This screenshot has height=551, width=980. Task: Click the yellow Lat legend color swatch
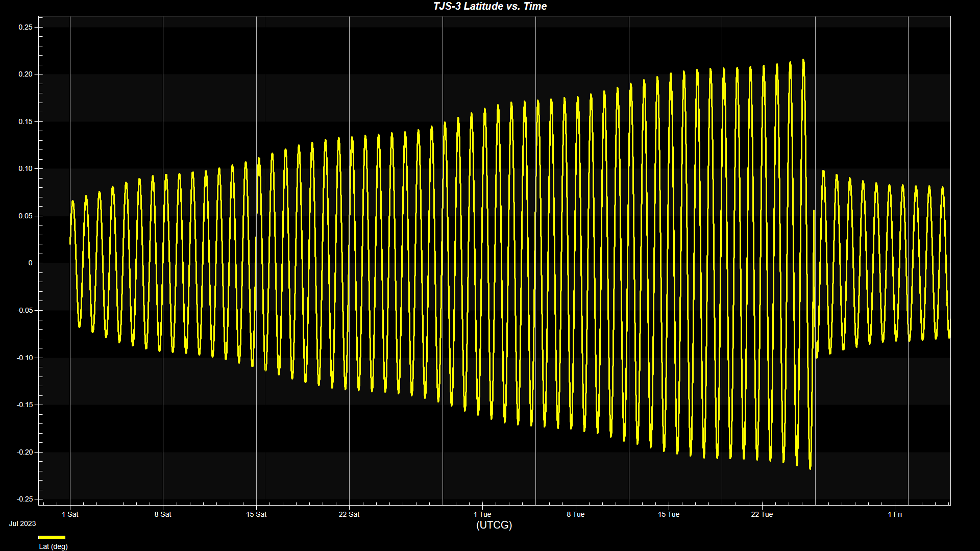(x=52, y=537)
